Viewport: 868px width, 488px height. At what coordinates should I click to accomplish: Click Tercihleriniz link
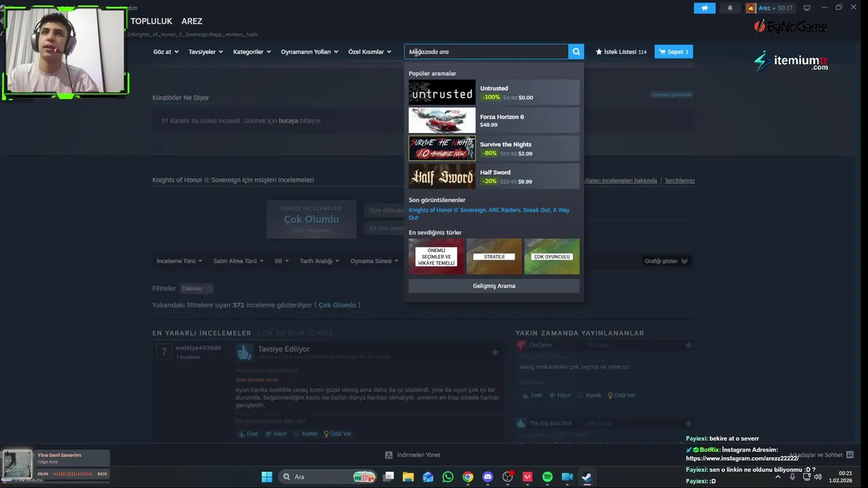point(679,180)
